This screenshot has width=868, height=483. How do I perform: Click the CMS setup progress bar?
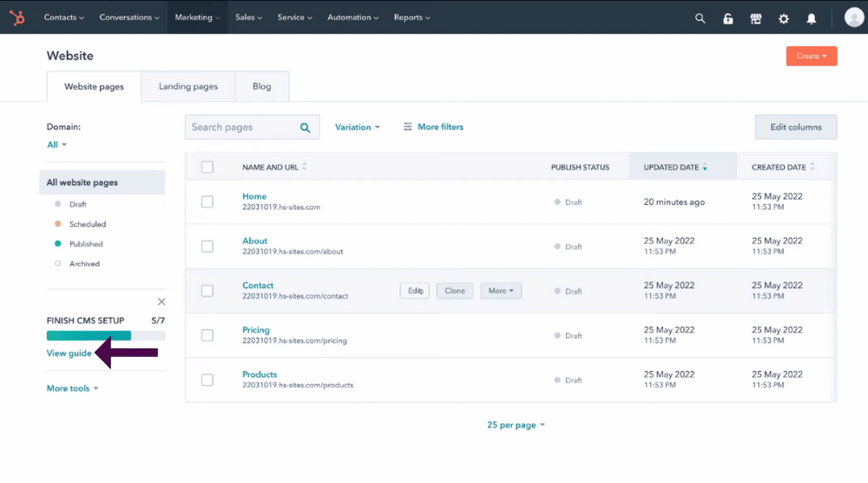[106, 335]
